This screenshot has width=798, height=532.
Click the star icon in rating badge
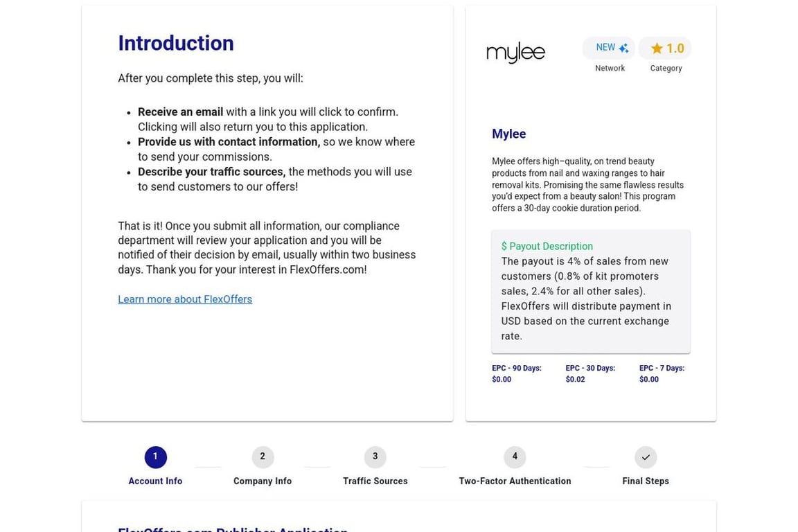657,48
